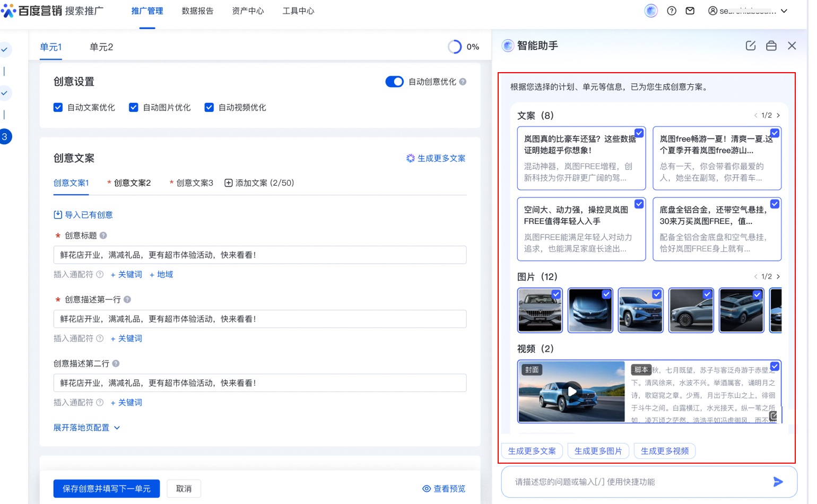
Task: Click the 导入已有创意 import icon
Action: [58, 215]
